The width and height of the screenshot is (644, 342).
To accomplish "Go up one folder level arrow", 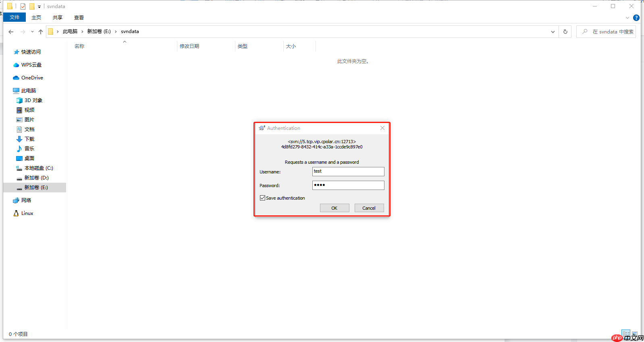I will [x=41, y=32].
